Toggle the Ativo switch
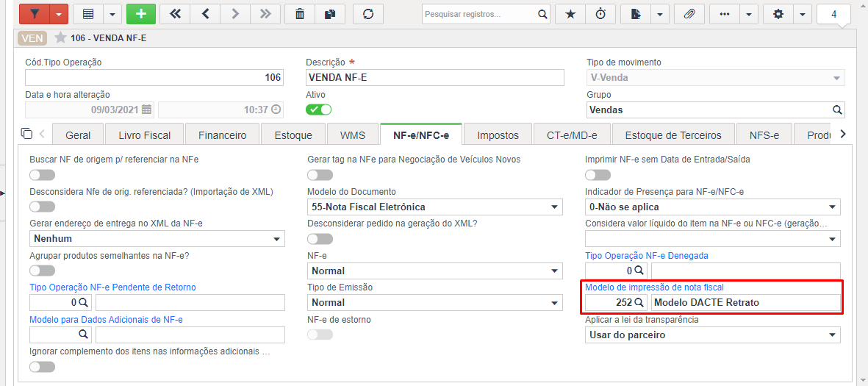 tap(319, 110)
